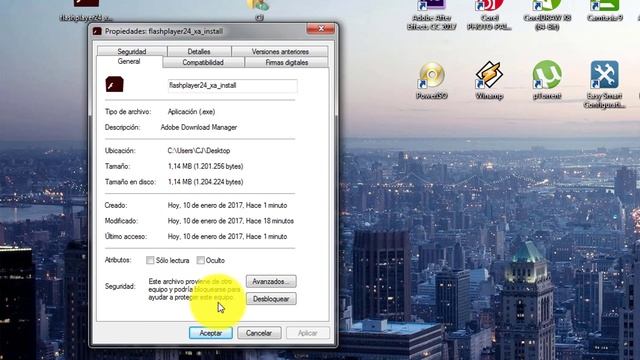Select the flashplayer24 file on the desktop
The image size is (640, 360).
click(86, 11)
